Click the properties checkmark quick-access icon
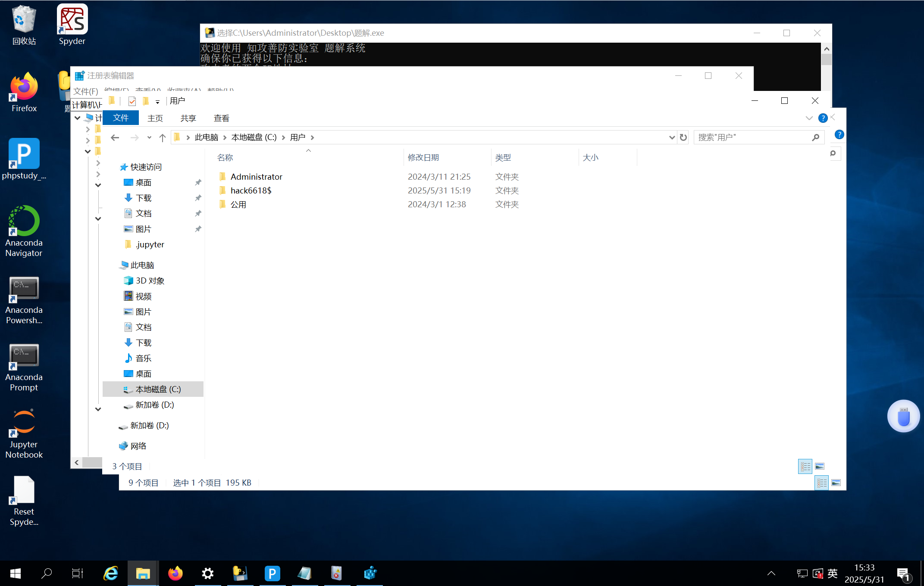 (x=132, y=101)
